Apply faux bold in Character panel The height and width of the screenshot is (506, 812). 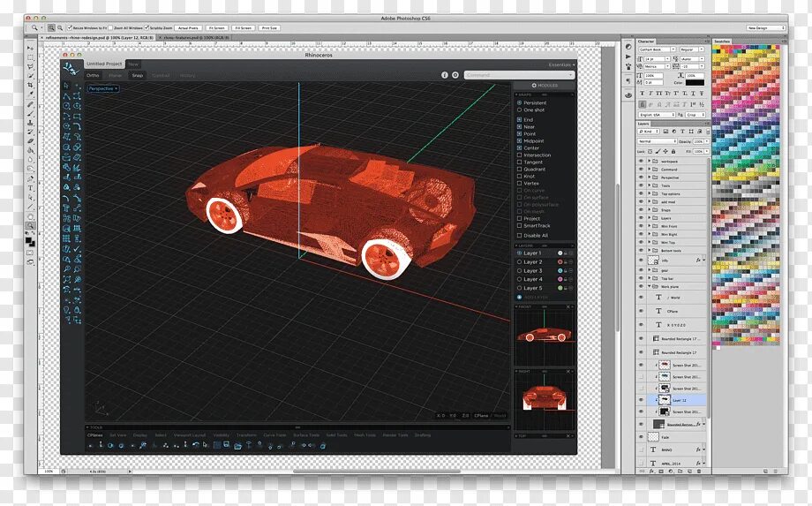(643, 94)
